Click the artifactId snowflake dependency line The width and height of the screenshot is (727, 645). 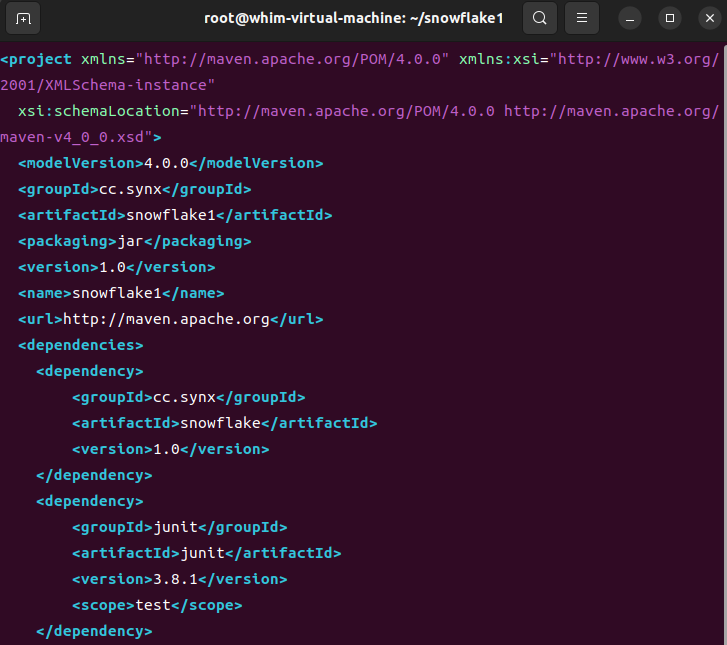[225, 423]
